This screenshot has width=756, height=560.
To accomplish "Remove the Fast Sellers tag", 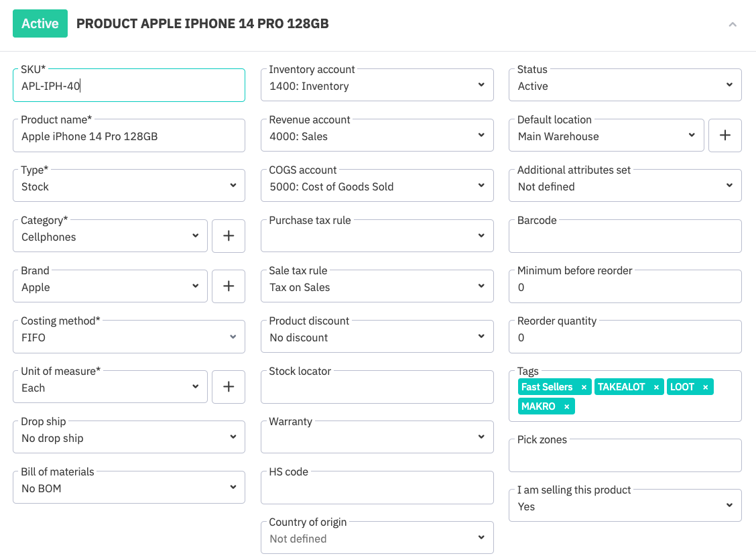I will click(x=584, y=388).
